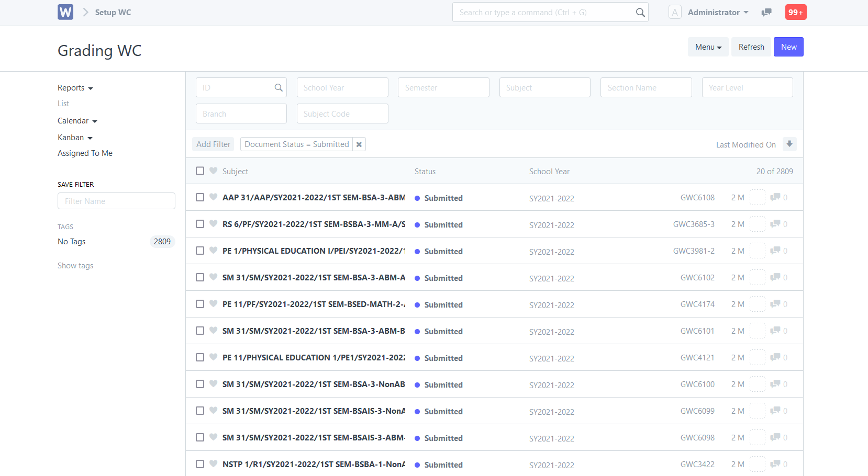Screen dimensions: 868x476
Task: Tick the select-all checkbox in list header
Action: click(x=200, y=171)
